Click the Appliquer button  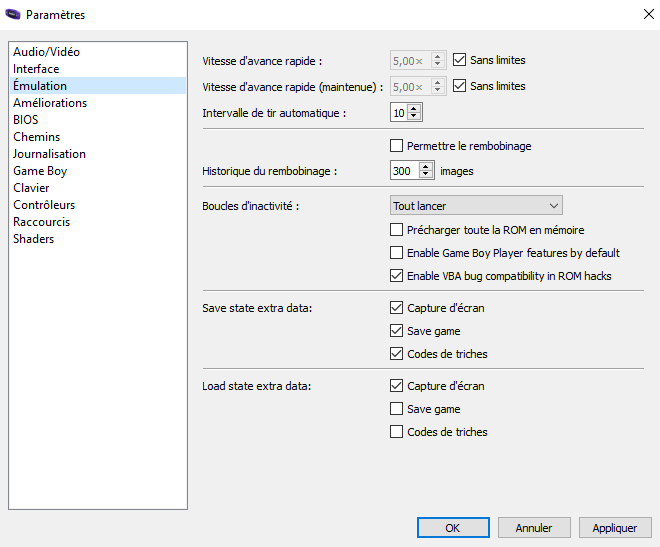(x=615, y=528)
